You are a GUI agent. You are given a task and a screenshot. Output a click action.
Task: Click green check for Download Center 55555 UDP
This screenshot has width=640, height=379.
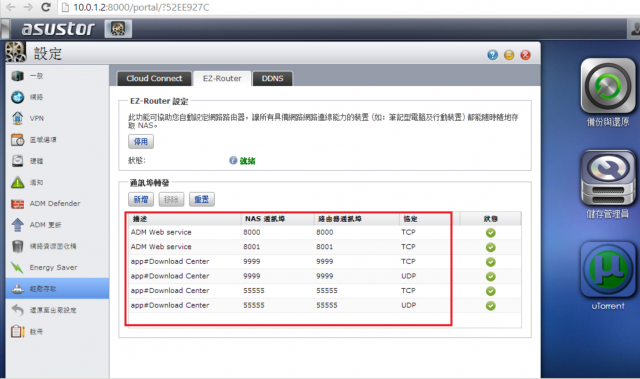click(491, 306)
